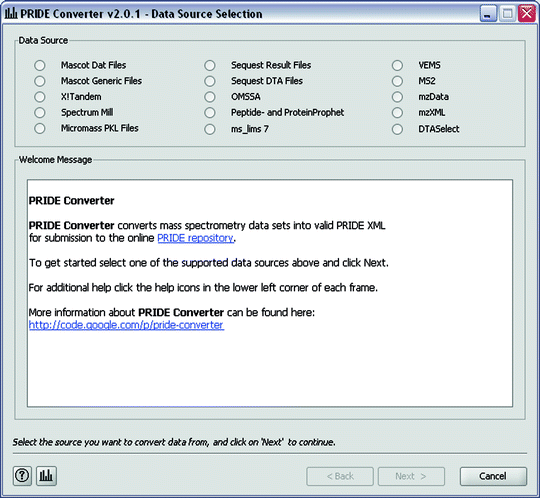This screenshot has width=540, height=498.
Task: Select the mzXML radio button
Action: pyautogui.click(x=397, y=113)
